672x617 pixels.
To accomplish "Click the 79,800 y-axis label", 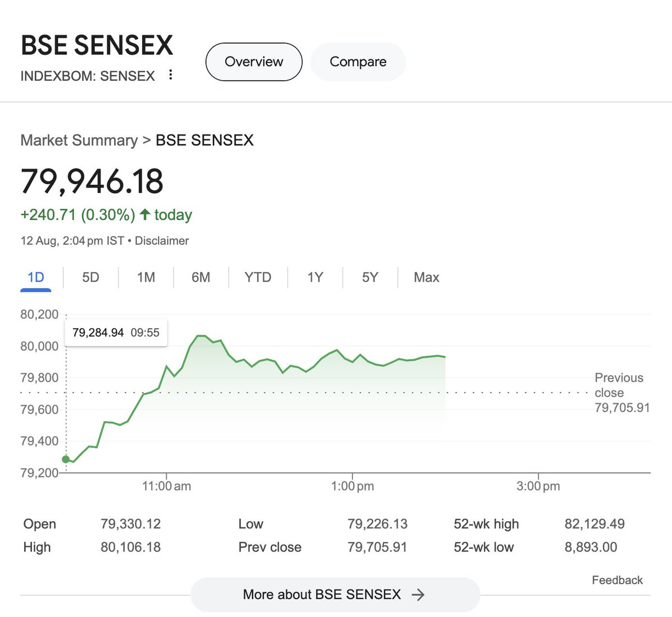I will [x=39, y=377].
